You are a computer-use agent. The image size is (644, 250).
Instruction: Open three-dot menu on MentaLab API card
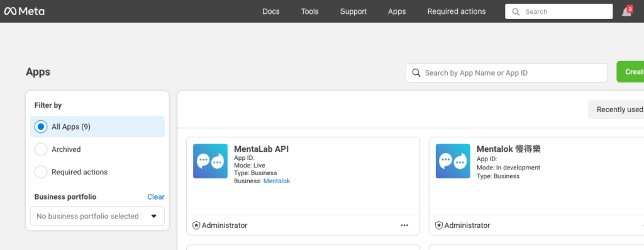[404, 225]
